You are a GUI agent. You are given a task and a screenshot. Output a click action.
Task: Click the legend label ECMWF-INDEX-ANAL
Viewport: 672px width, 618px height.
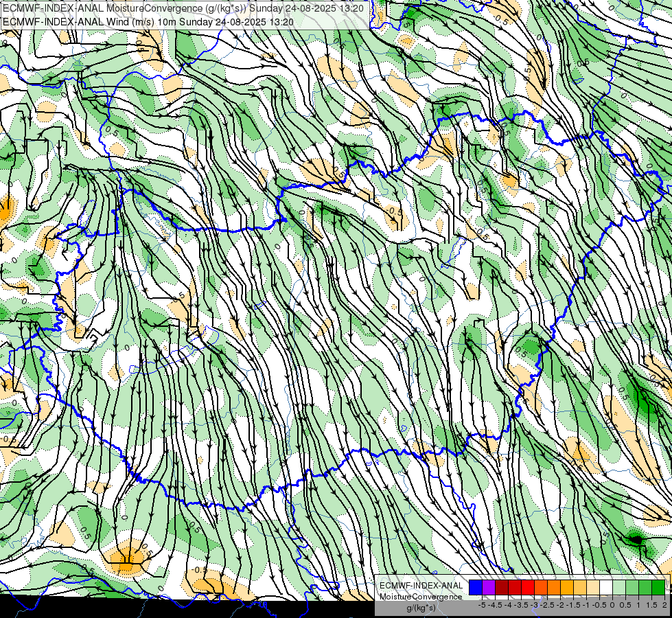point(421,586)
